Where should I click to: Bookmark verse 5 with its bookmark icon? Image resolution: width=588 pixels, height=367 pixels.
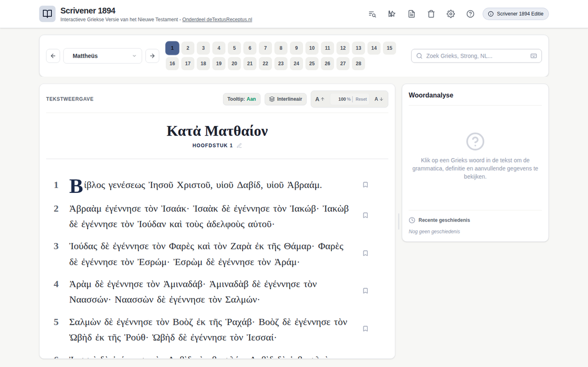[365, 329]
